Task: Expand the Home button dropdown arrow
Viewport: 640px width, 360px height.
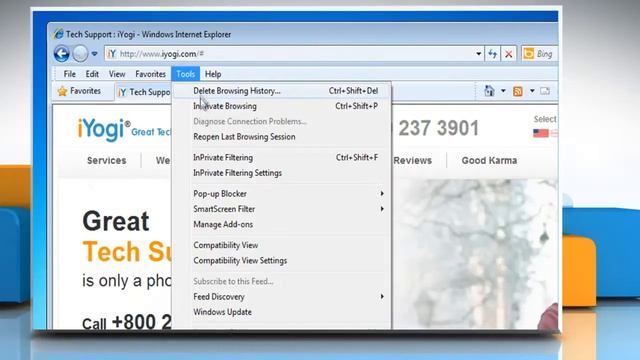Action: [x=503, y=91]
